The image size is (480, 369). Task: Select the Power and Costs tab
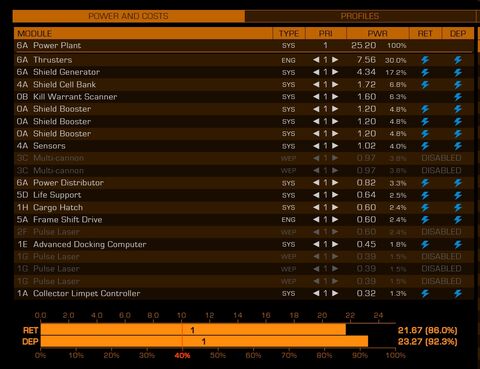point(129,16)
